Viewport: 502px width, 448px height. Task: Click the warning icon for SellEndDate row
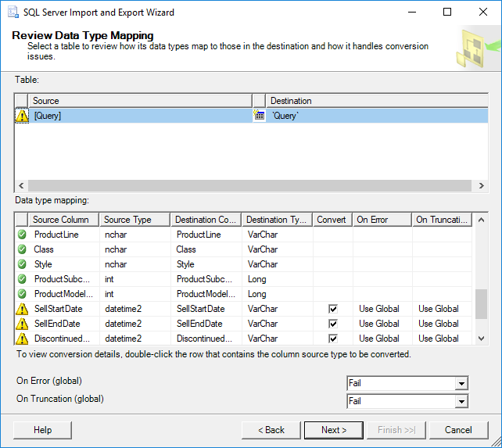coord(22,324)
